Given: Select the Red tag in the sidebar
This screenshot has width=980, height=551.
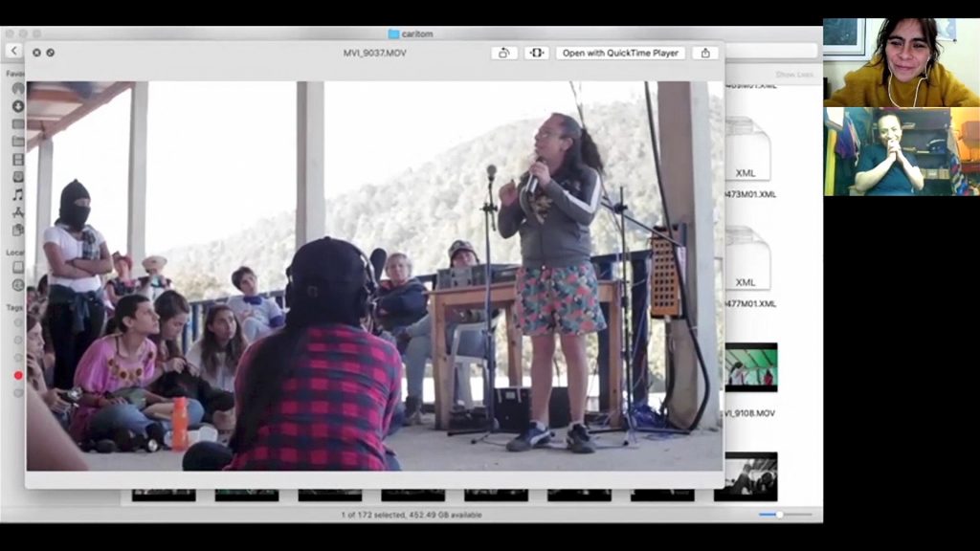Looking at the screenshot, I should (x=18, y=375).
